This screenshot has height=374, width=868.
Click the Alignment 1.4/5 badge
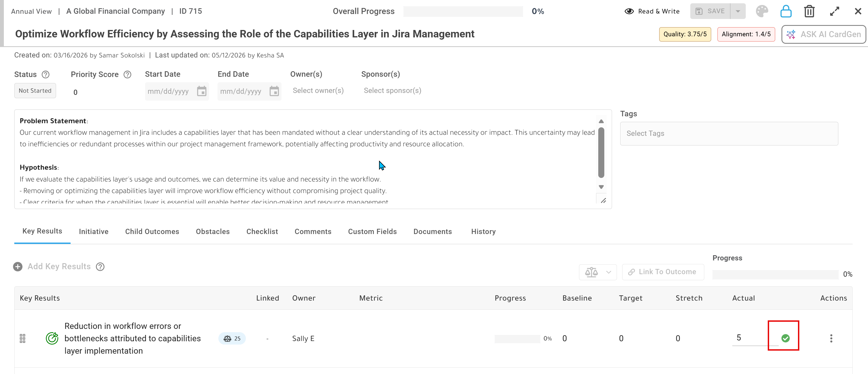pos(746,34)
